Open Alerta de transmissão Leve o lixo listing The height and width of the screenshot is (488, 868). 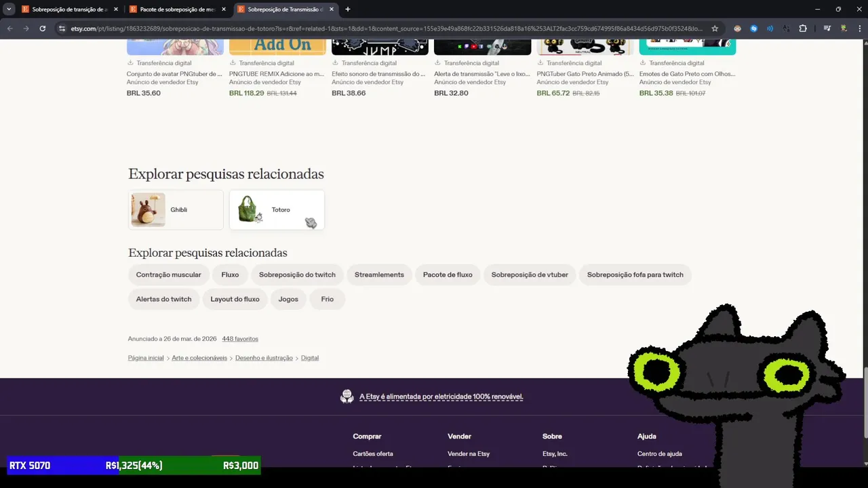[x=482, y=73]
